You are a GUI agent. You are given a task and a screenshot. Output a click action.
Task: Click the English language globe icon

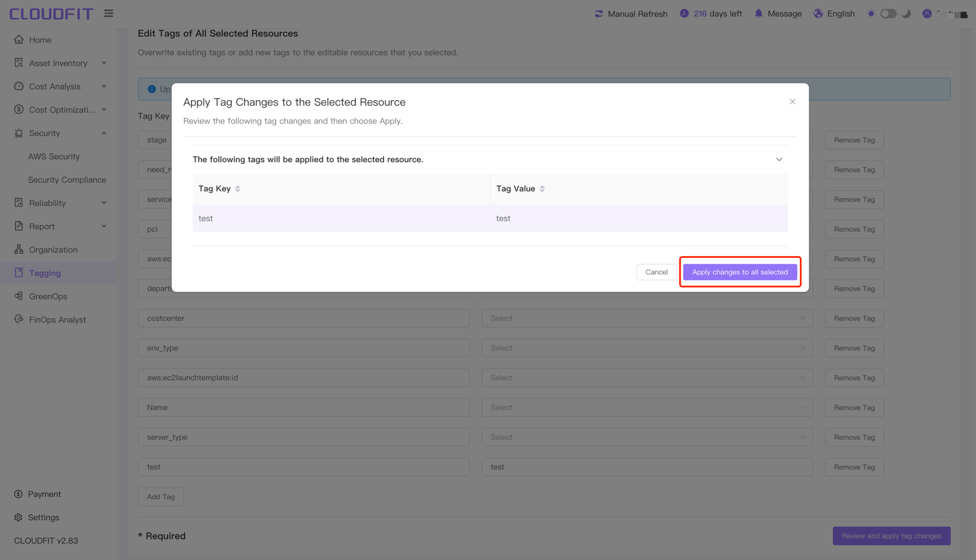[x=818, y=13]
